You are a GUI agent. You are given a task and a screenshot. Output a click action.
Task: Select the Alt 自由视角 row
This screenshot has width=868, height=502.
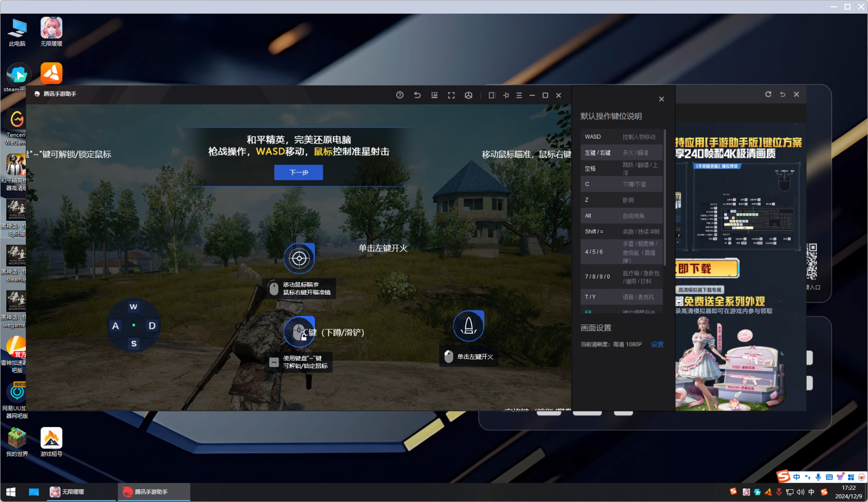coord(622,215)
